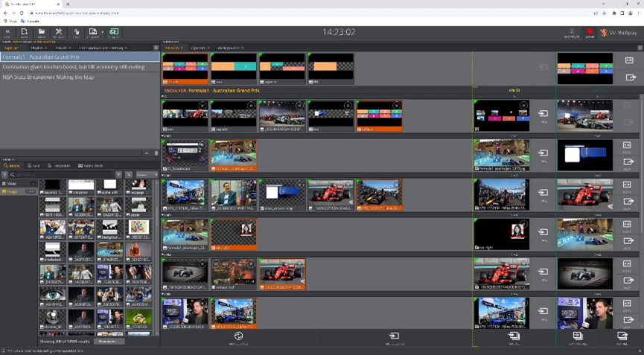Switch to the Backgrounds tab
644x355 pixels.
(228, 48)
